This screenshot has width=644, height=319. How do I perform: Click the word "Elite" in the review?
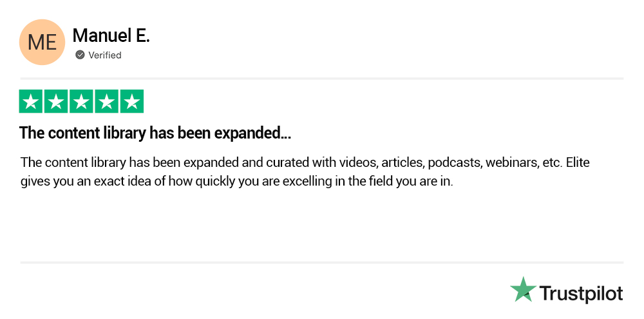click(x=578, y=162)
